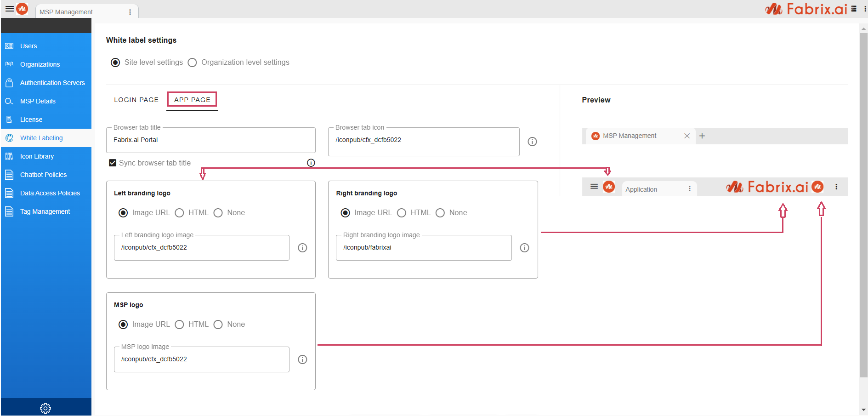Click info icon next to Browser tab icon field

click(x=532, y=142)
